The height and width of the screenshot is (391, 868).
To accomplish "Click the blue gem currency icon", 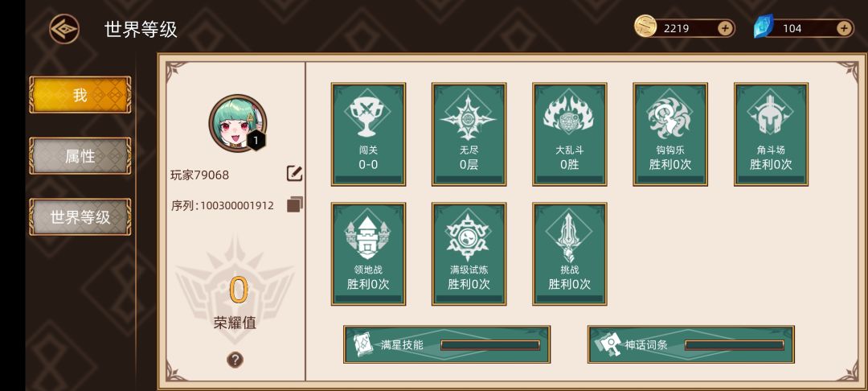I will click(764, 27).
